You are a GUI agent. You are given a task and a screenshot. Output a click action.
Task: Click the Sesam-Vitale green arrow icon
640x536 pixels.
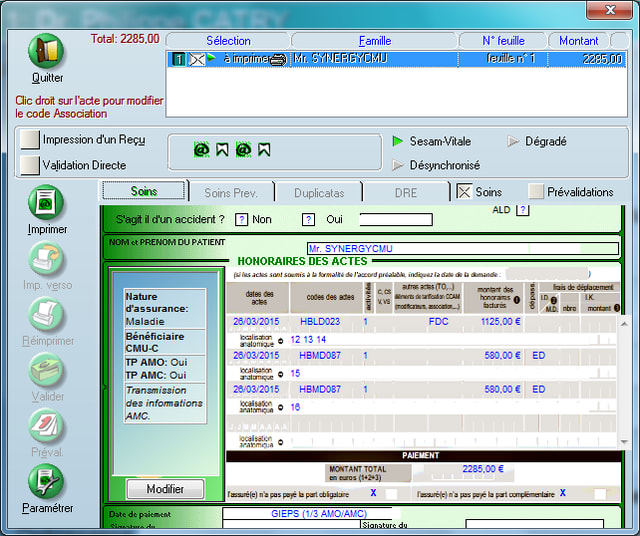[x=398, y=141]
